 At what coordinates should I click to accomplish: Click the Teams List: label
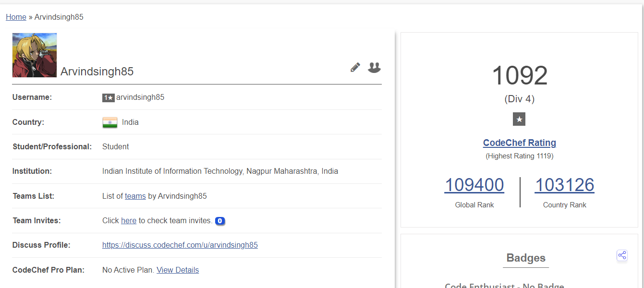coord(34,196)
